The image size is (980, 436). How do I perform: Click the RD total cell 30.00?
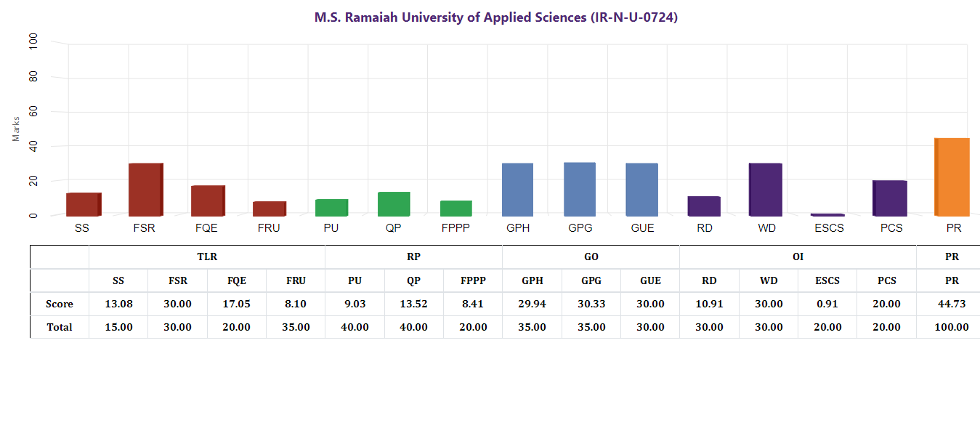click(709, 327)
